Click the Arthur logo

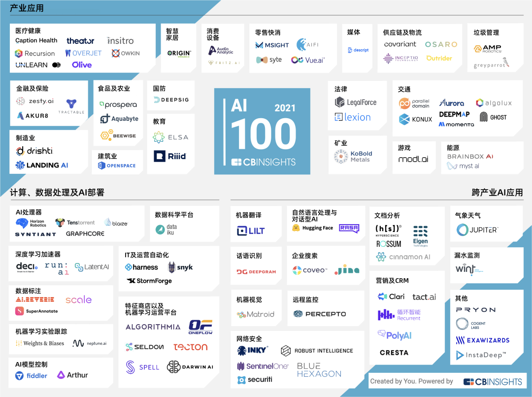point(72,375)
